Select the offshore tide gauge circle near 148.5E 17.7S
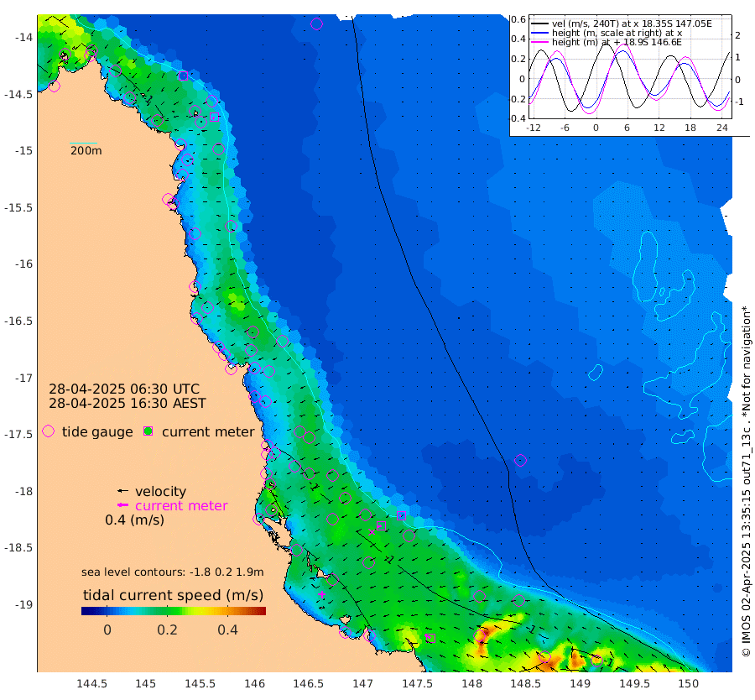The width and height of the screenshot is (755, 700). (520, 460)
